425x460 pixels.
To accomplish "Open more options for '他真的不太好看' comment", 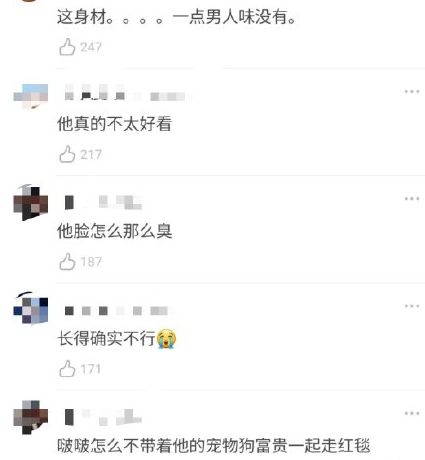I will tap(412, 91).
